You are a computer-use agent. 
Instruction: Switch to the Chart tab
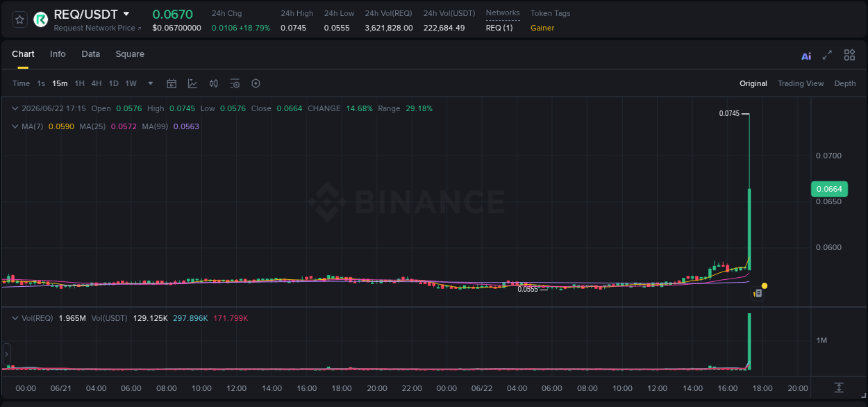[23, 54]
